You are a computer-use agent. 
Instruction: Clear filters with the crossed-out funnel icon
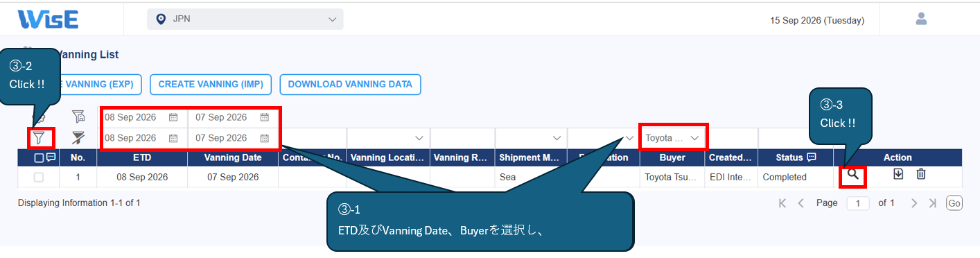tap(78, 138)
